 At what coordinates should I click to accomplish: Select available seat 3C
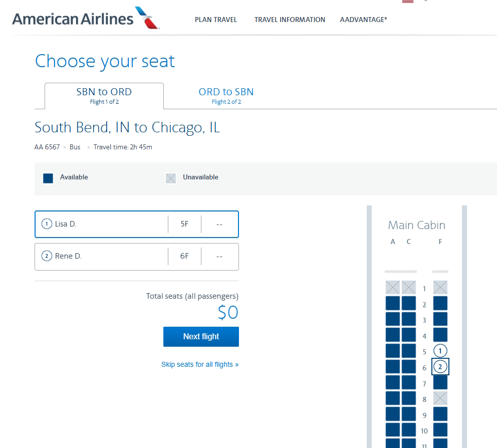coord(409,320)
